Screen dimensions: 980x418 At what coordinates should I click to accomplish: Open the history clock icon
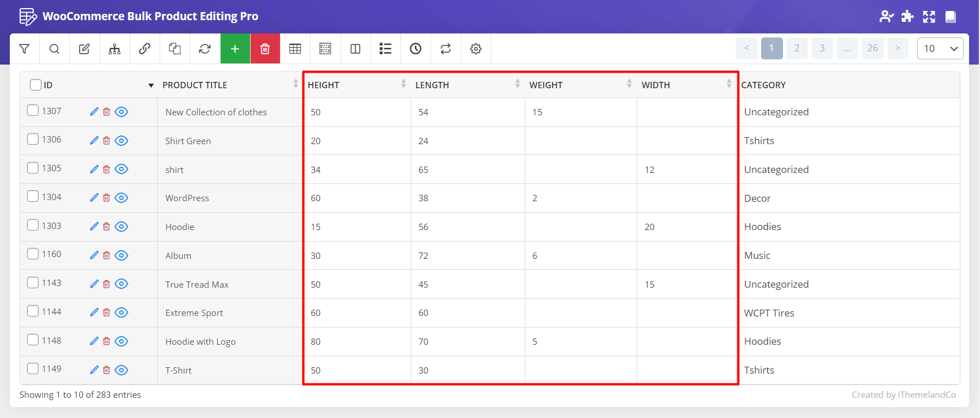point(415,49)
